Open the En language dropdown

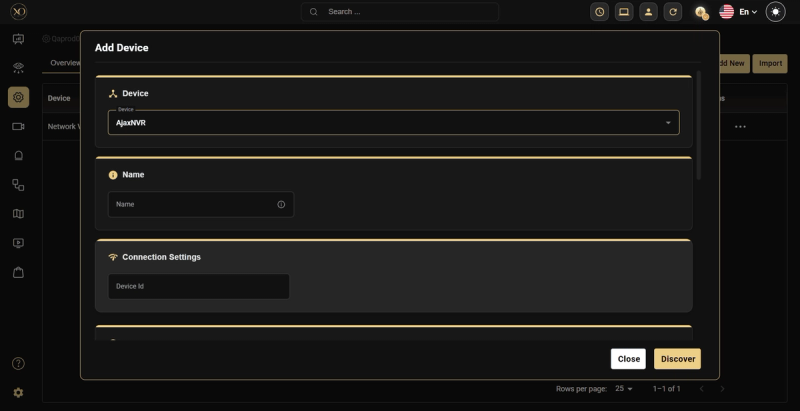pyautogui.click(x=748, y=12)
